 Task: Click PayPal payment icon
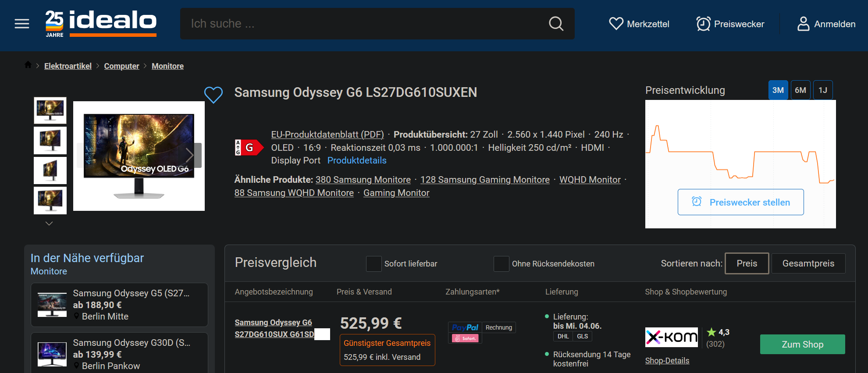(x=465, y=327)
